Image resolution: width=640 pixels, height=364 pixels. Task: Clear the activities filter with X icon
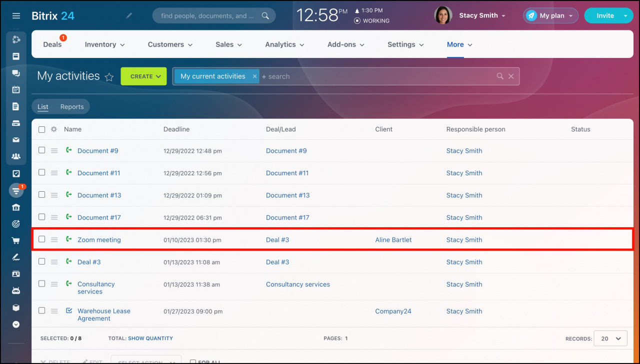pos(511,76)
